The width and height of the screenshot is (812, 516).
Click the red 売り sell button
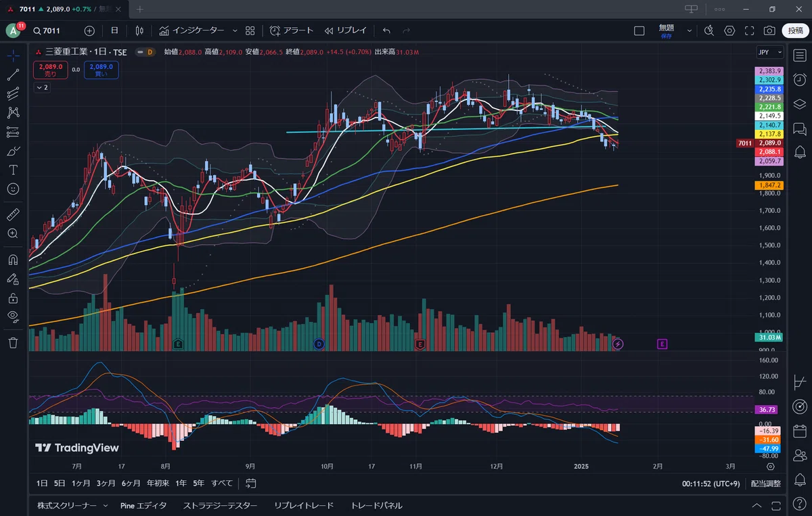coord(51,70)
